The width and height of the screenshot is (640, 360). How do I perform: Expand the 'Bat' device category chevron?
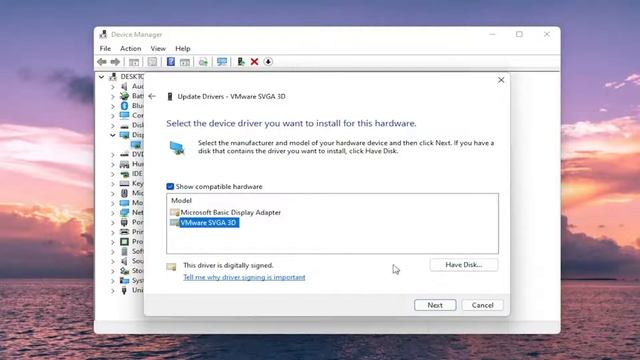[x=113, y=96]
